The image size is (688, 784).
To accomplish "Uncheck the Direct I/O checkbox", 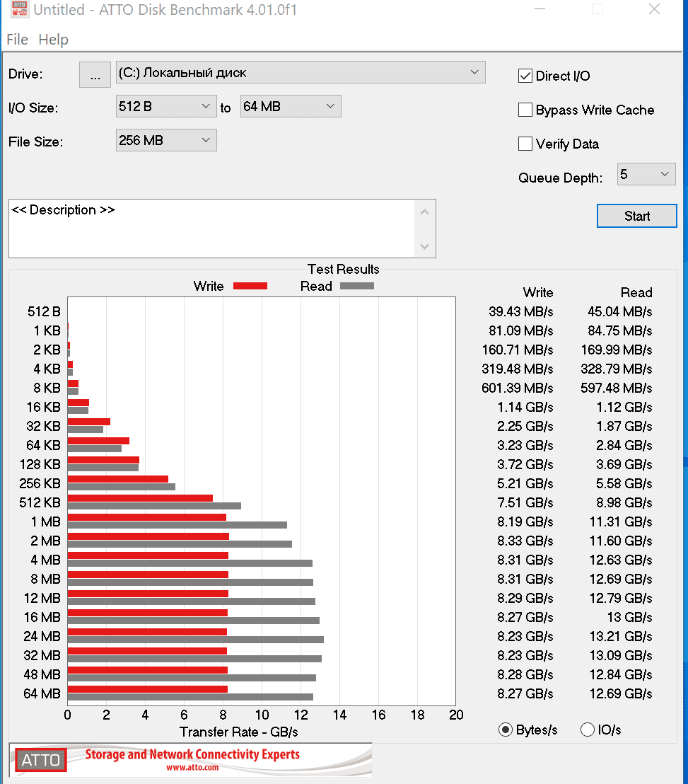I will pyautogui.click(x=525, y=76).
